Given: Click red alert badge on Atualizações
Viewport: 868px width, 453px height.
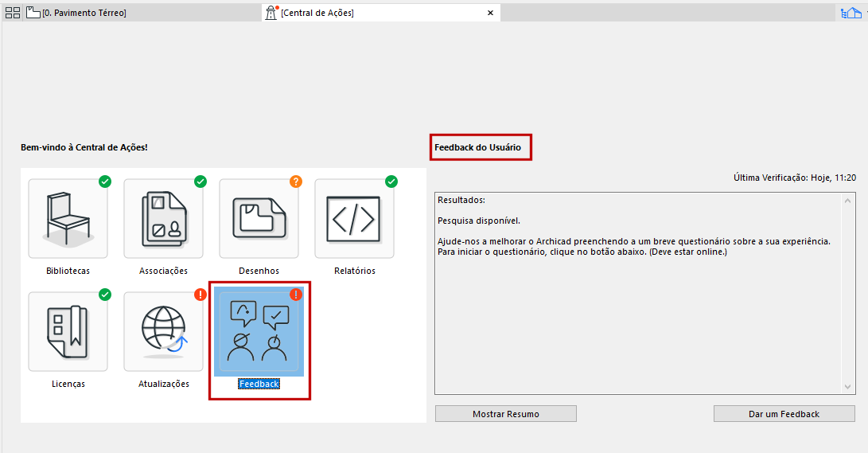Looking at the screenshot, I should (x=200, y=295).
